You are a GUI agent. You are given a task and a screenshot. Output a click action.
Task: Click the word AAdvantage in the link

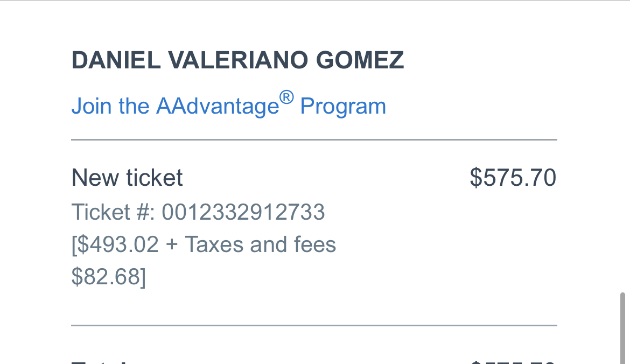[218, 106]
